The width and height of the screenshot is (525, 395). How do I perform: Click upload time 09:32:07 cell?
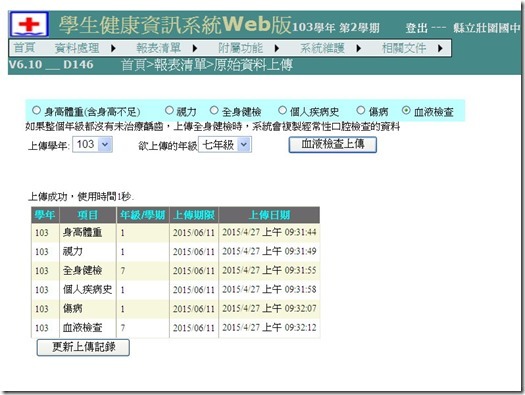[269, 309]
